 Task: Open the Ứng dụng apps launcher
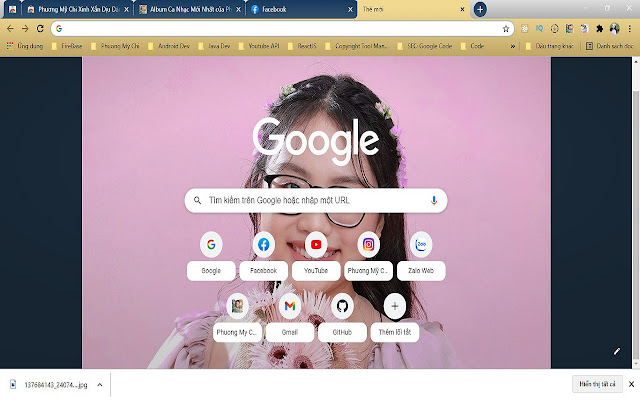(25, 46)
